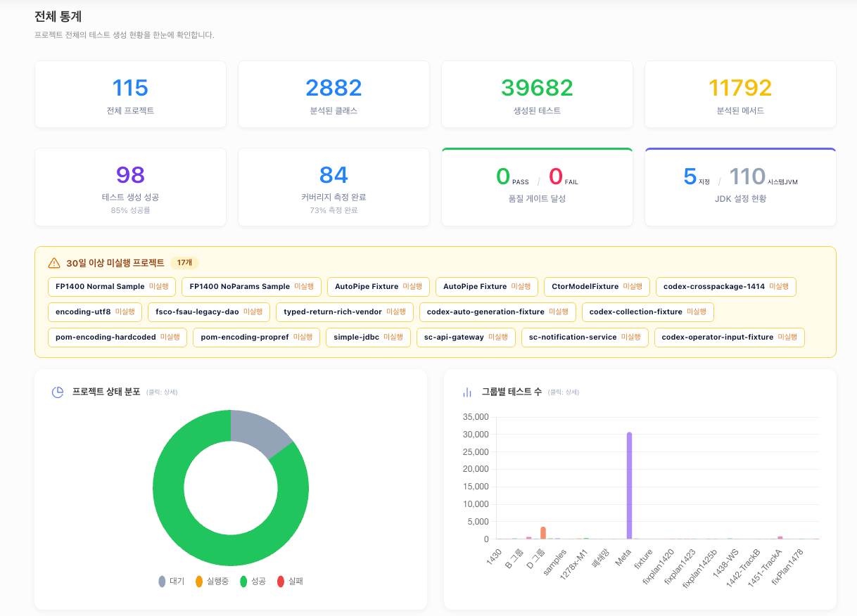Open the pom-encoding-propref project chip
857x616 pixels.
tap(256, 338)
